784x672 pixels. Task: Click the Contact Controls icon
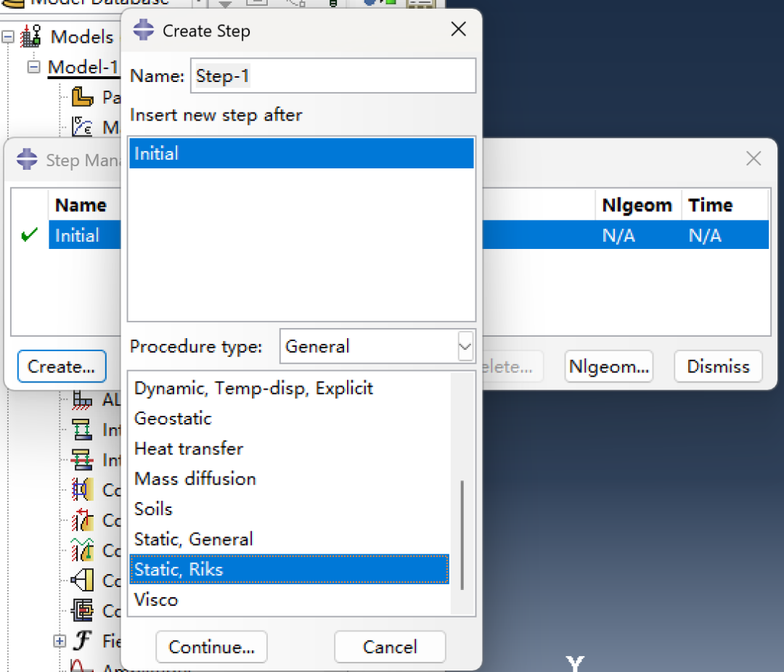point(83,490)
